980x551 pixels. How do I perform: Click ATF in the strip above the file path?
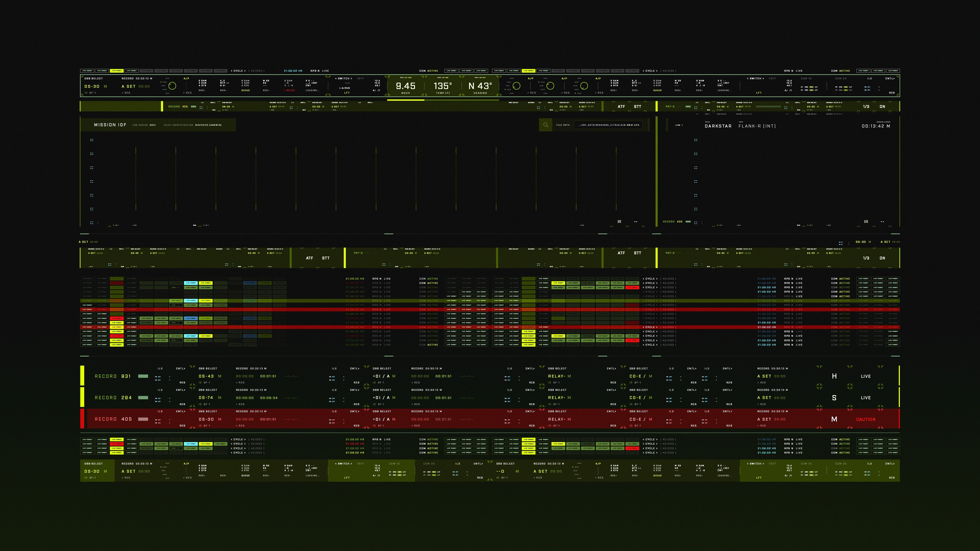(621, 106)
